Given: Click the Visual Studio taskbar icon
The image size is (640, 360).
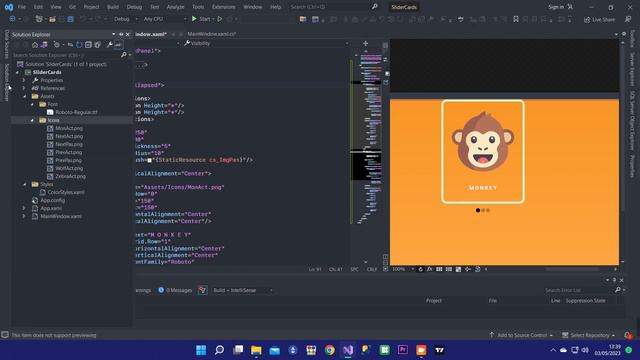Looking at the screenshot, I should (348, 350).
